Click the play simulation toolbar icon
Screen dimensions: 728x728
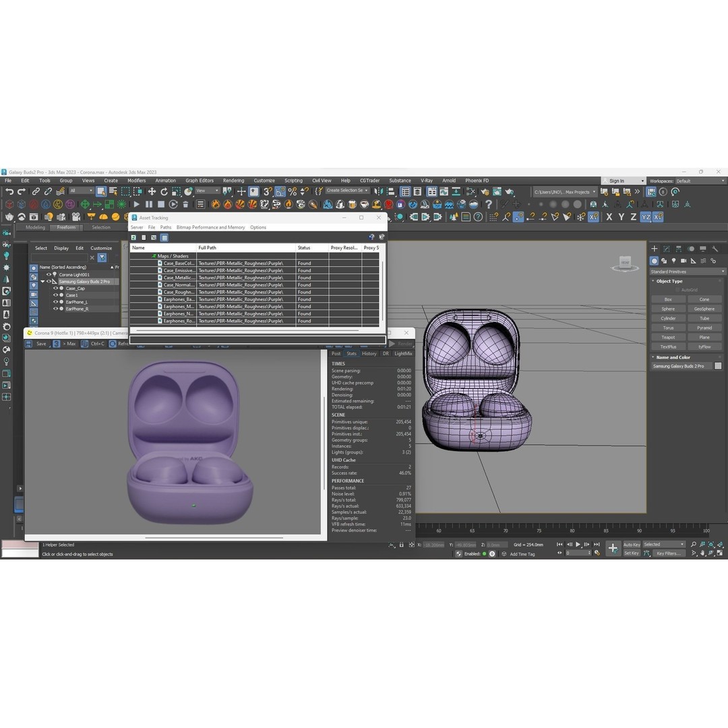click(x=136, y=204)
